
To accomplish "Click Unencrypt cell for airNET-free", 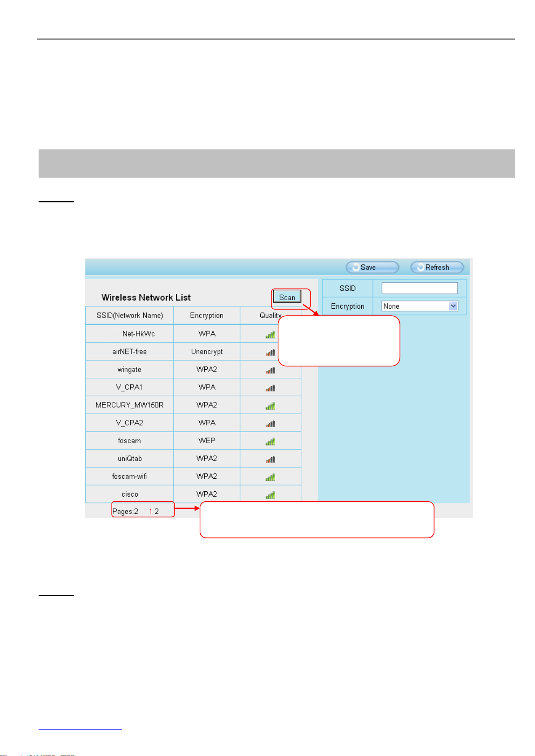I will pos(207,352).
